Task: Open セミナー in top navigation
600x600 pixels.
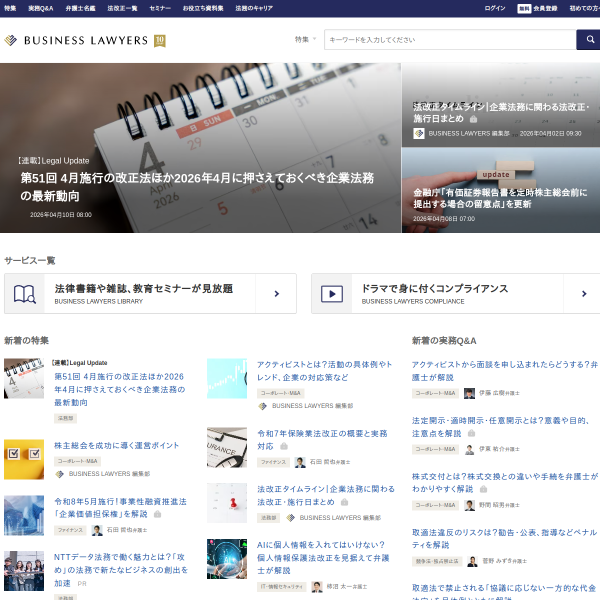Action: pyautogui.click(x=160, y=8)
